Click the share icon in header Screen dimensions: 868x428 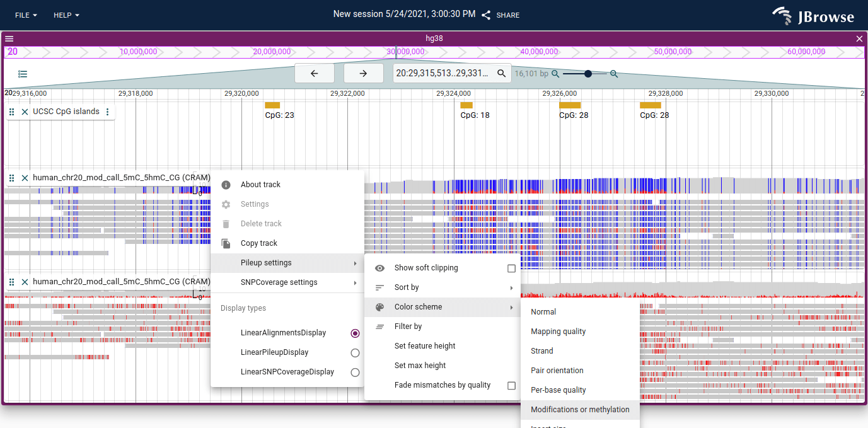click(486, 14)
